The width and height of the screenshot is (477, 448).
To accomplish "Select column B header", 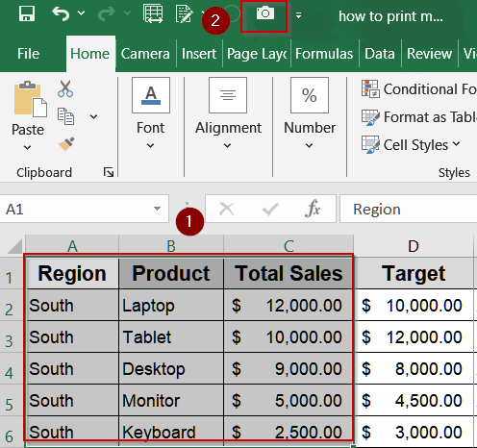I will [171, 246].
